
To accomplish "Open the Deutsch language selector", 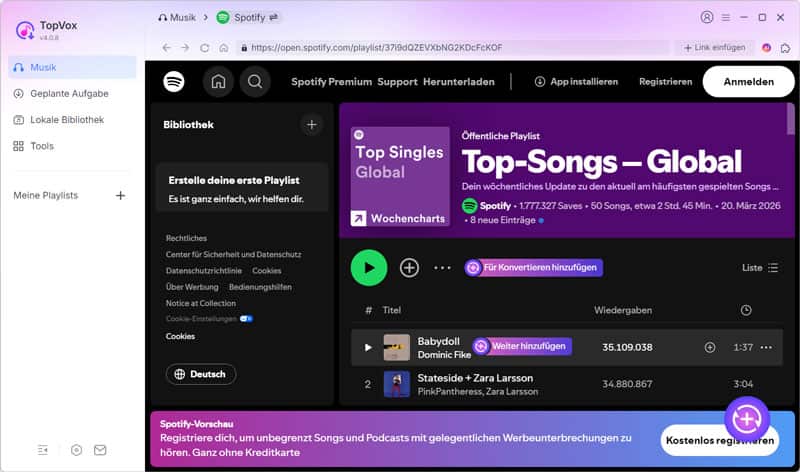I will 200,374.
